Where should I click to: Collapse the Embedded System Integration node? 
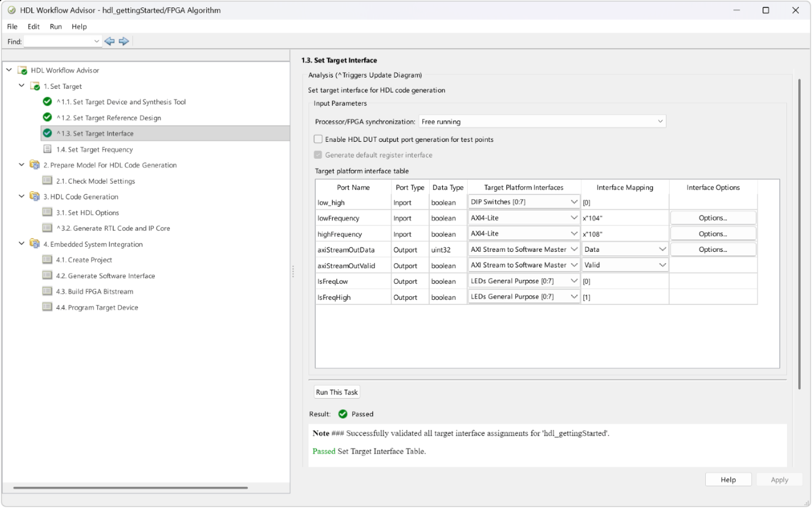pos(21,244)
